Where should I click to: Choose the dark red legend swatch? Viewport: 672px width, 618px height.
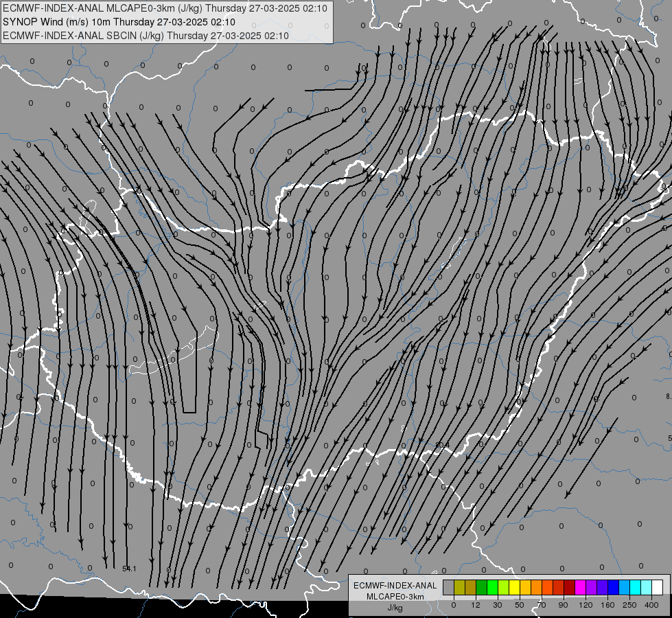click(569, 587)
